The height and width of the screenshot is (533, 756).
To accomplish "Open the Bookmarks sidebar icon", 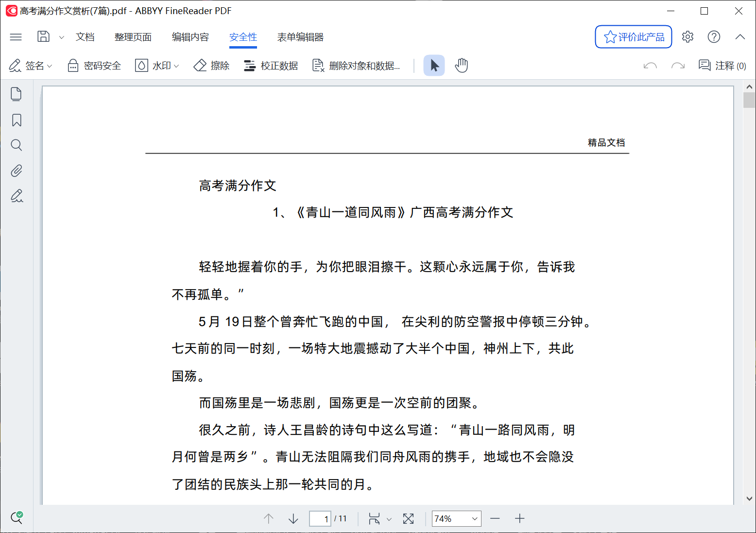I will [17, 120].
